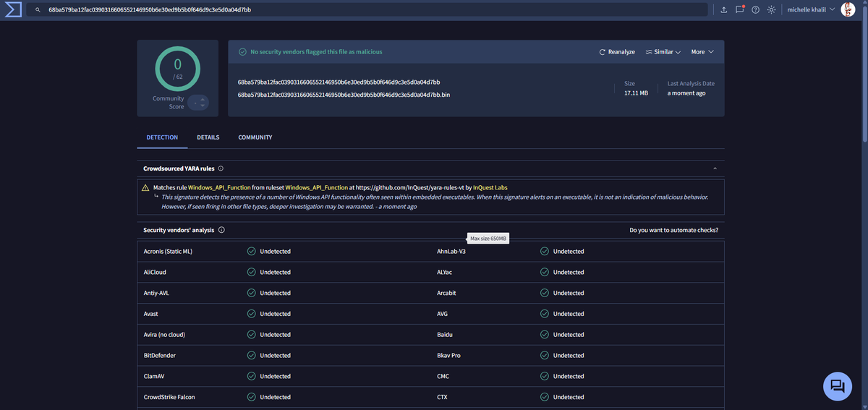Click Undetected check icon for Bkav Pro
Image resolution: width=868 pixels, height=410 pixels.
tap(545, 356)
